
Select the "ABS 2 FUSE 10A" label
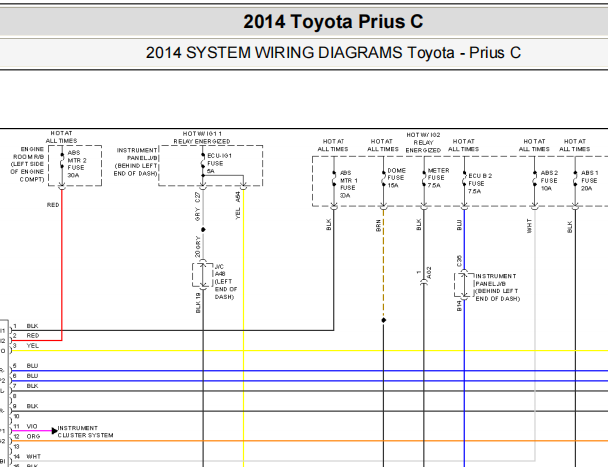pyautogui.click(x=549, y=181)
